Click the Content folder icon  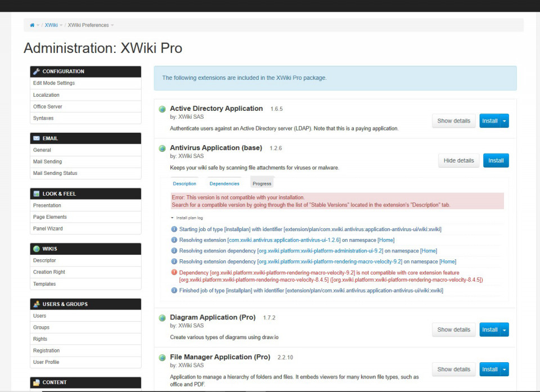[37, 382]
